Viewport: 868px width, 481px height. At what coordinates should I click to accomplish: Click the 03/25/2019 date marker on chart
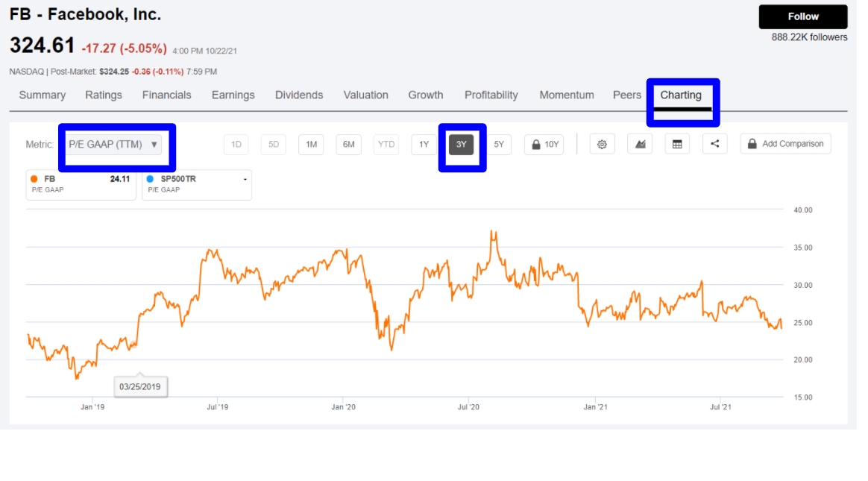point(140,387)
